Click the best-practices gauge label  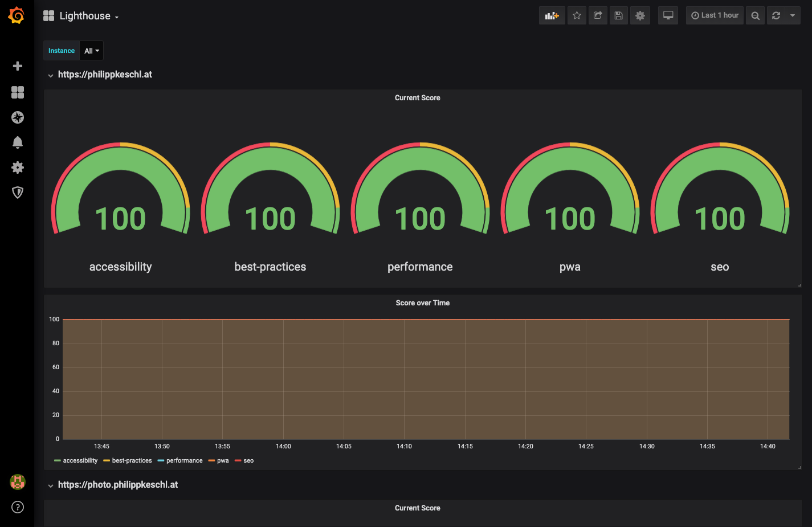270,267
